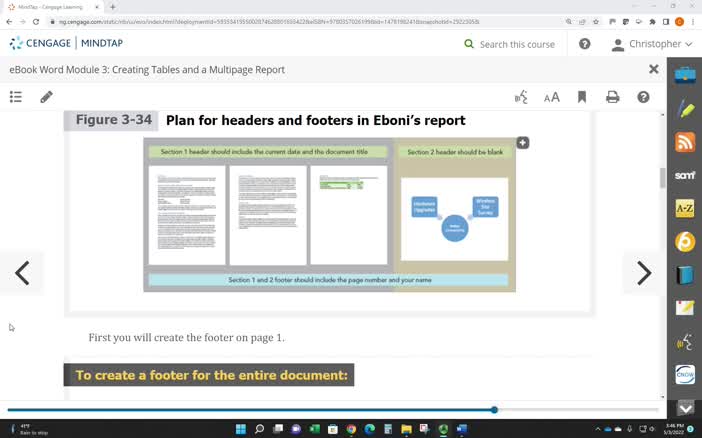Open the CNOW app in sidebar
702x438 pixels.
(x=685, y=374)
